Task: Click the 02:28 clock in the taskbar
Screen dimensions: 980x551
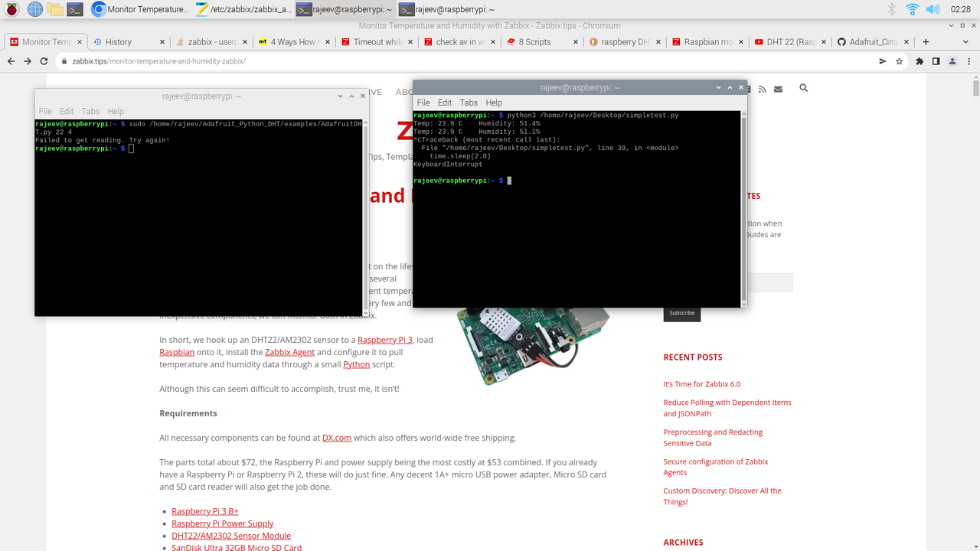Action: click(960, 9)
